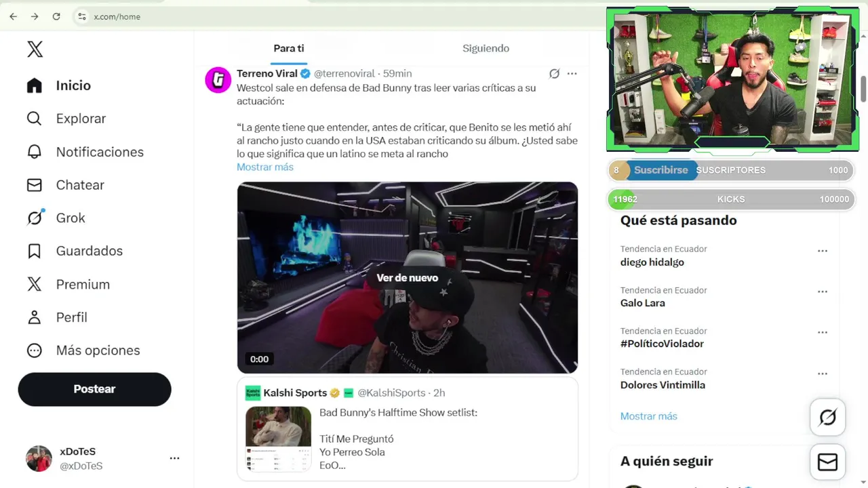Image resolution: width=868 pixels, height=488 pixels.
Task: Click the person icon beside Perfil
Action: click(x=35, y=317)
